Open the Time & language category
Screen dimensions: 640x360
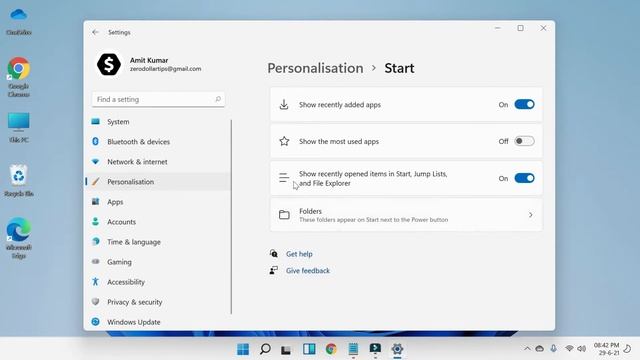click(134, 242)
